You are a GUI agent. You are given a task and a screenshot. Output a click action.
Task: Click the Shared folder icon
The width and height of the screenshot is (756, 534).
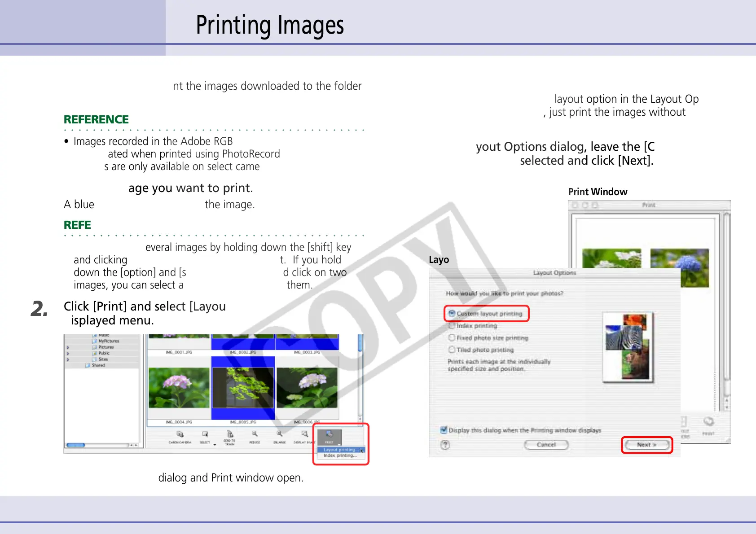click(x=88, y=365)
